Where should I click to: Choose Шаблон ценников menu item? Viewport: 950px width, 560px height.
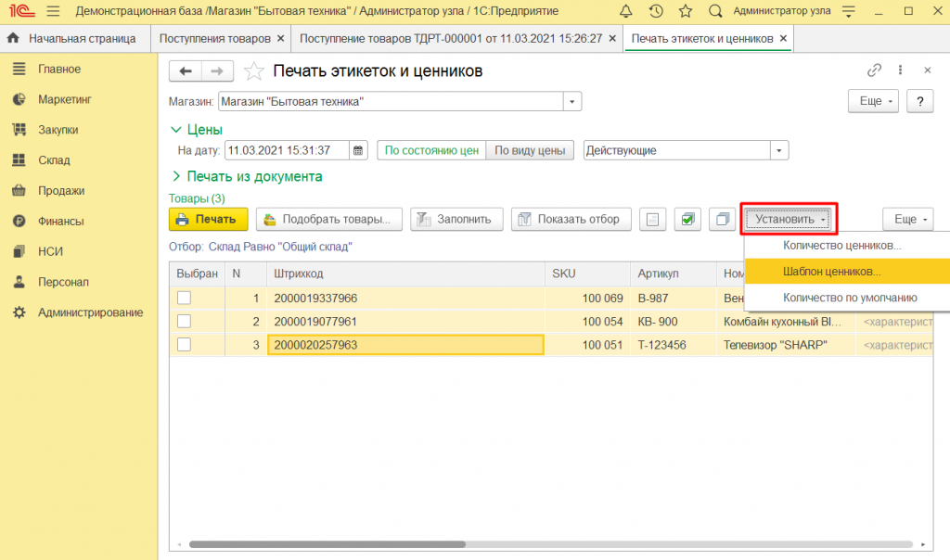[x=831, y=272]
